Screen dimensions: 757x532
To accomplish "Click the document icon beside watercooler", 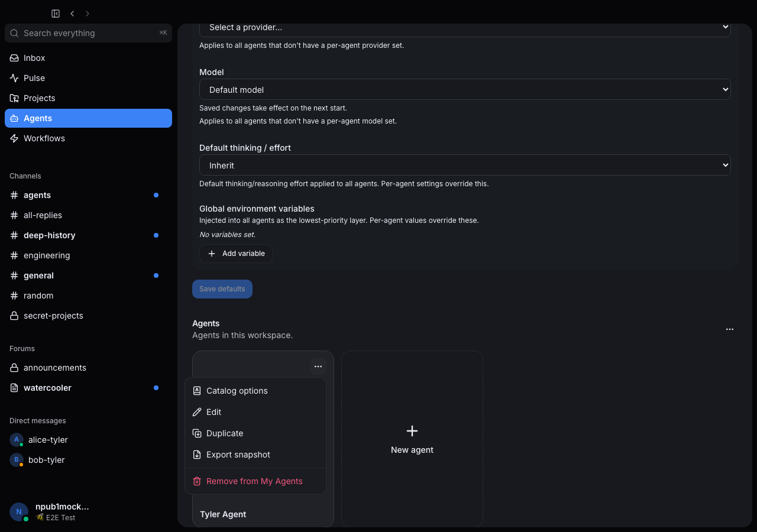I will 14,388.
